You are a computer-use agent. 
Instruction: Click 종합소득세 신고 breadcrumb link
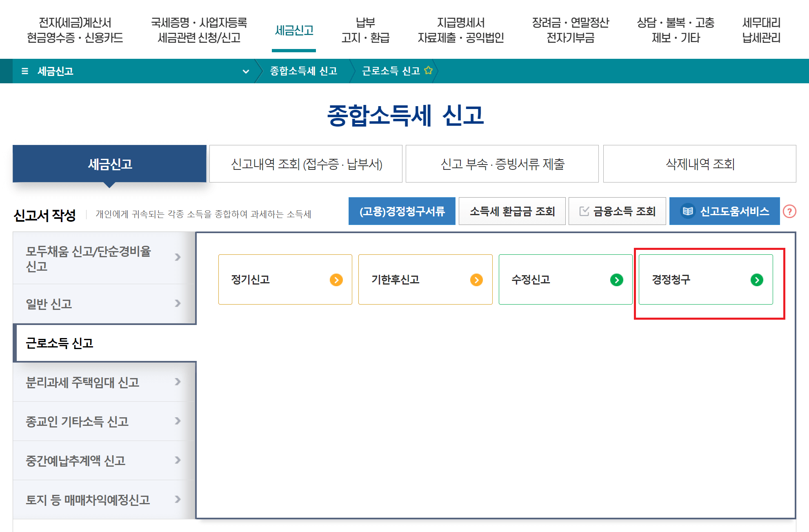tap(303, 71)
